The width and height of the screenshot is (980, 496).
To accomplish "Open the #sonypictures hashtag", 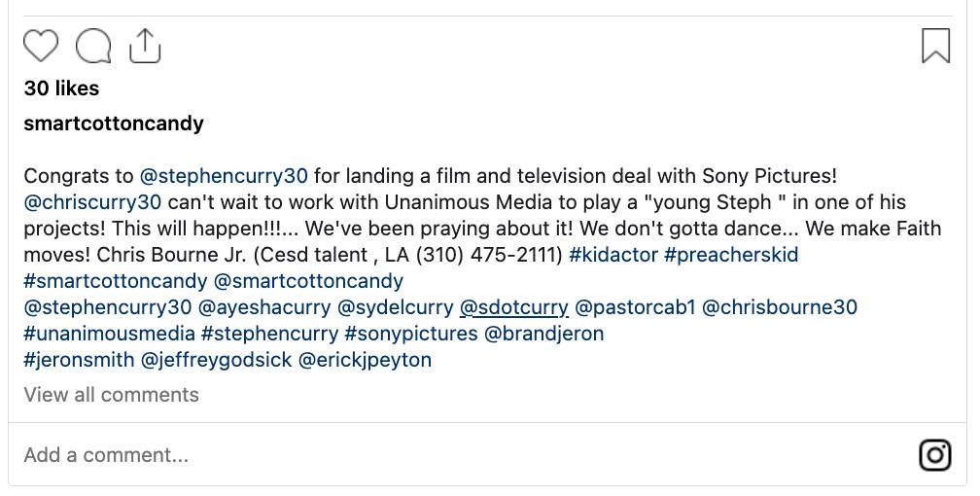I will (x=410, y=334).
